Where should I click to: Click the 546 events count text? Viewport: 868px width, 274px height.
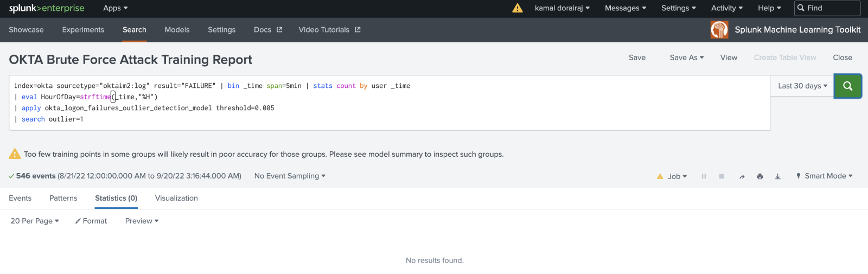click(36, 176)
